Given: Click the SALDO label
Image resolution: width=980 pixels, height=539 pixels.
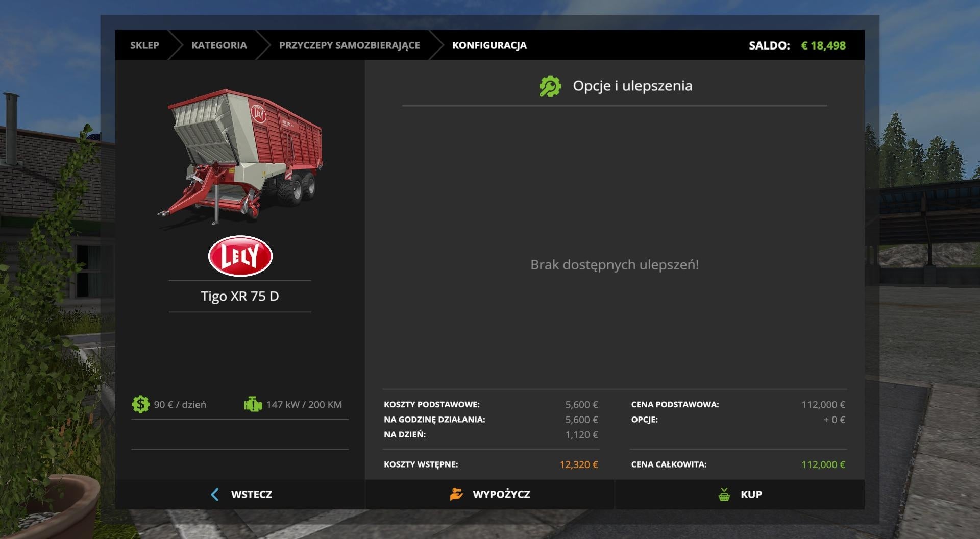Looking at the screenshot, I should point(769,45).
